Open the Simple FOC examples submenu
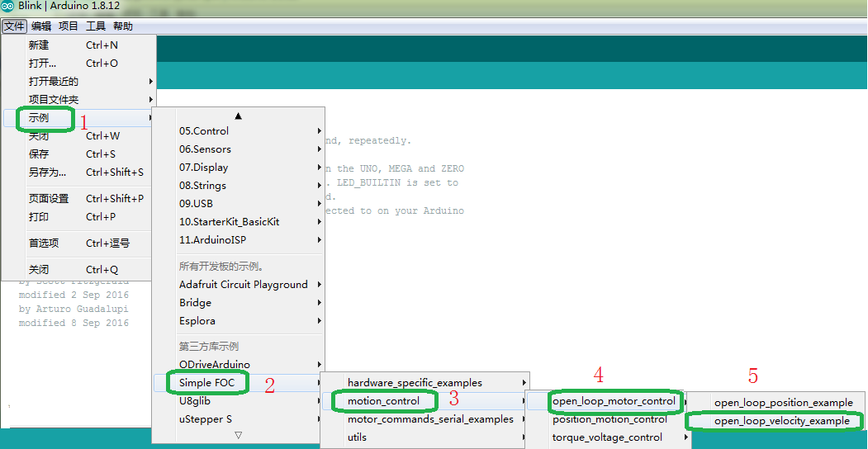 (x=239, y=383)
